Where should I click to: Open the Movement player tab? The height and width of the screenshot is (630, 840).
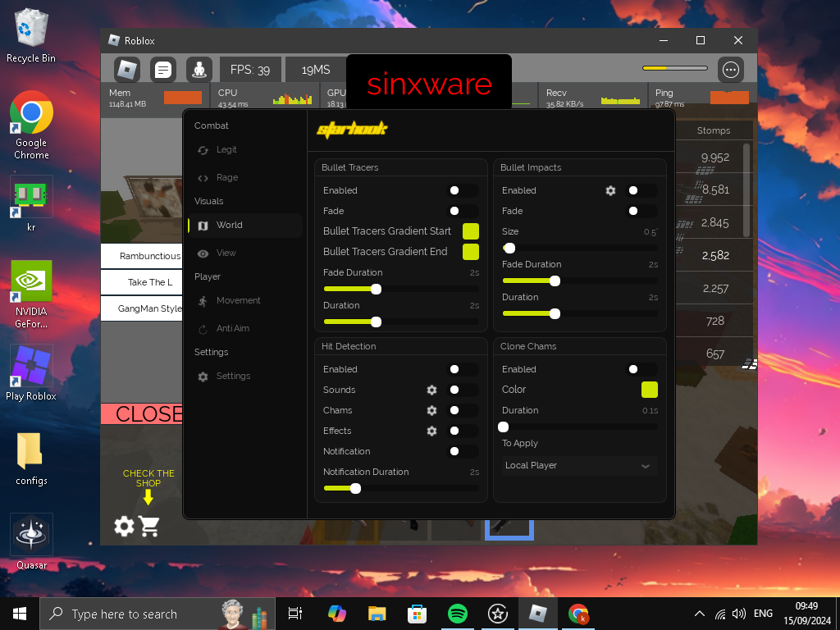(245, 301)
